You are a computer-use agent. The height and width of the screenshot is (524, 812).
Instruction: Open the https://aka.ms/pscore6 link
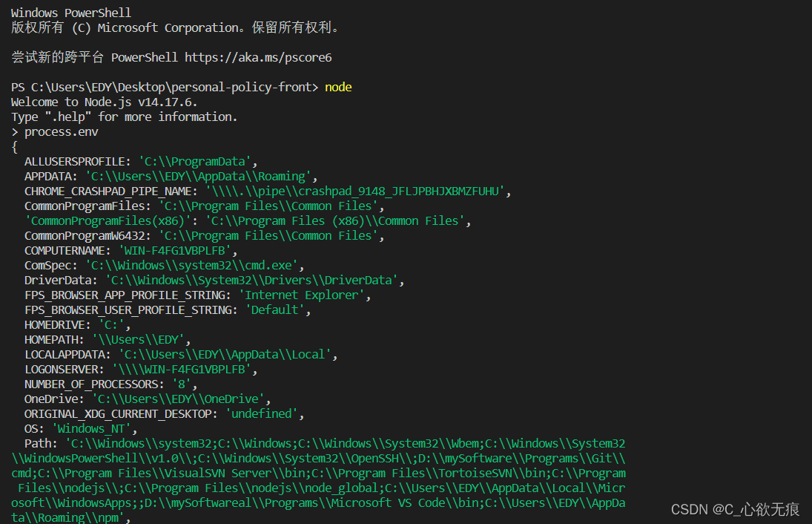(258, 57)
